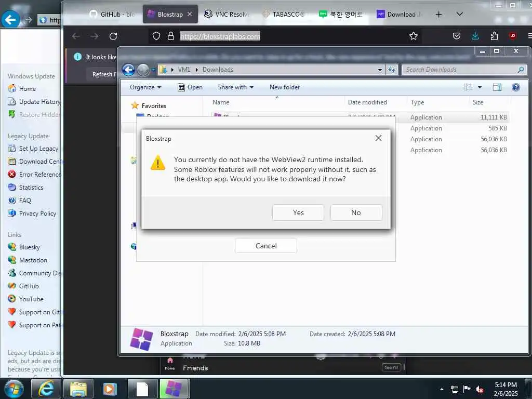Image resolution: width=532 pixels, height=399 pixels.
Task: Click New folder in Explorer toolbar
Action: click(x=285, y=87)
